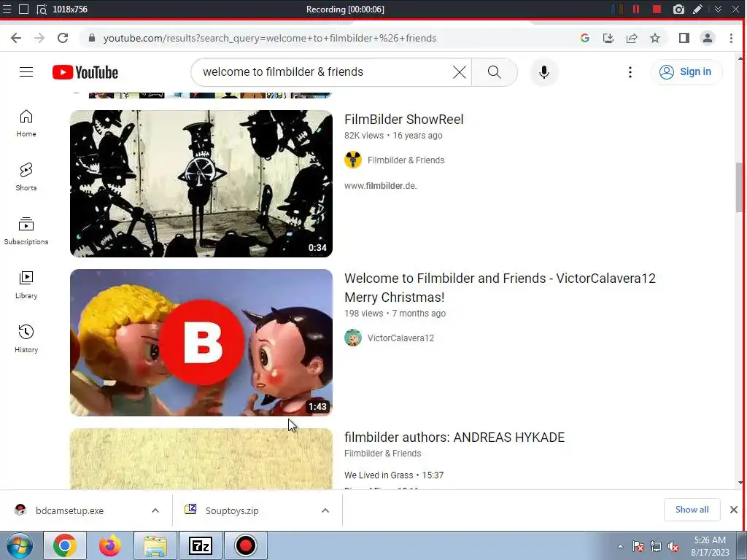Play the Welcome to Filmbilder and Friends thumbnail
The image size is (747, 560).
[201, 343]
